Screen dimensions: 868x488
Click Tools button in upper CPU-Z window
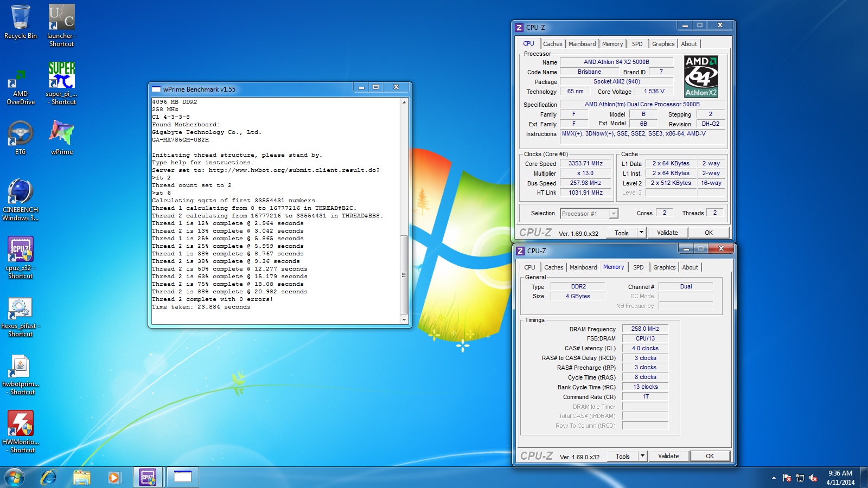(x=622, y=233)
